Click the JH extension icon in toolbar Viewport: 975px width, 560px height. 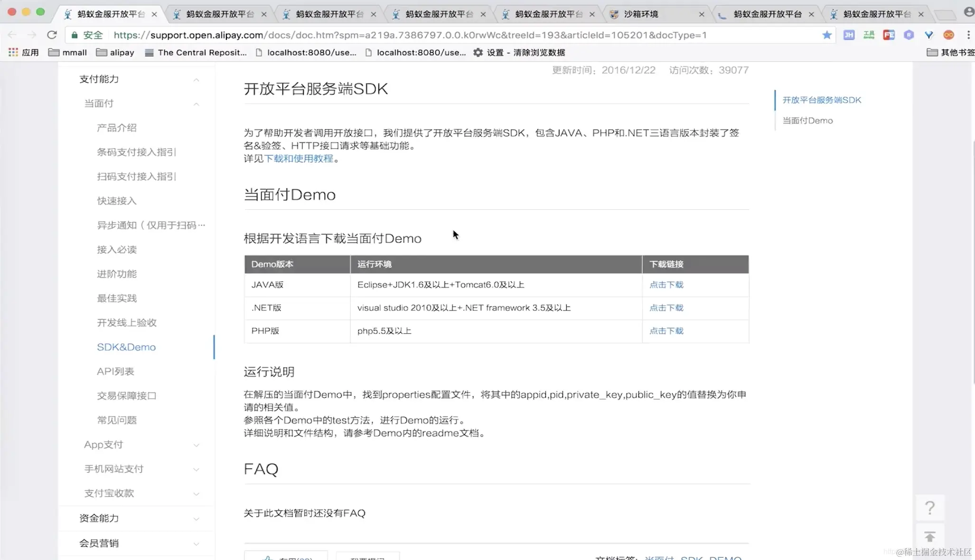(x=849, y=35)
